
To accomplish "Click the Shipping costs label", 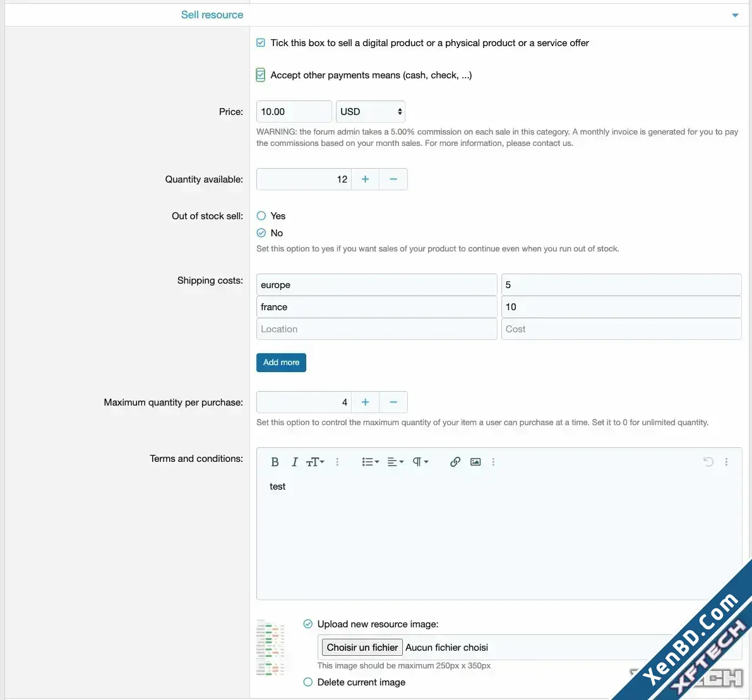I will click(x=210, y=281).
